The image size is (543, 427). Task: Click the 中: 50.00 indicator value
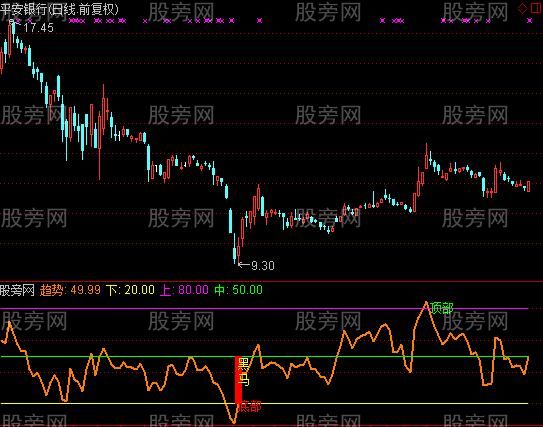coord(238,290)
